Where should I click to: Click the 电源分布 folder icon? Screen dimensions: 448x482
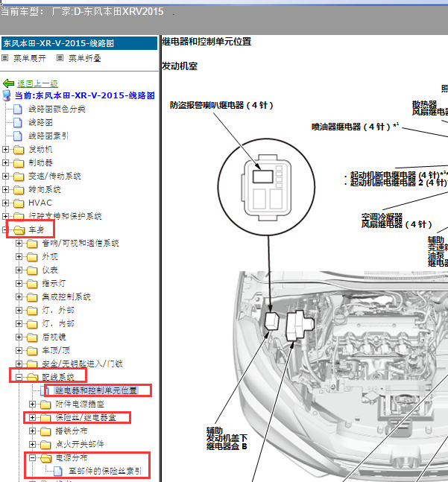point(46,458)
